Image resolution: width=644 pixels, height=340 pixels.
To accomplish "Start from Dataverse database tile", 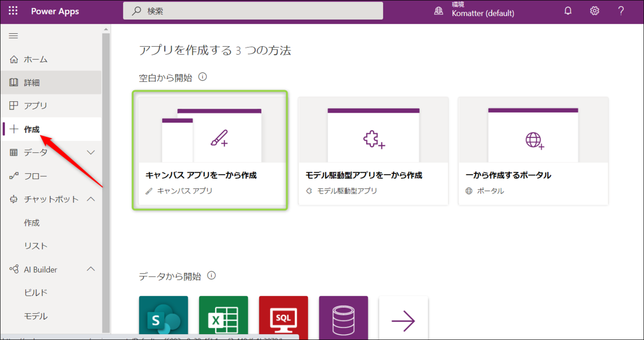I will pos(343,317).
